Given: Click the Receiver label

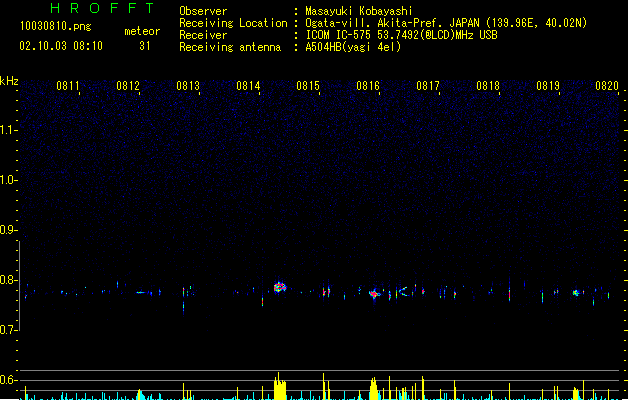Looking at the screenshot, I should (203, 35).
